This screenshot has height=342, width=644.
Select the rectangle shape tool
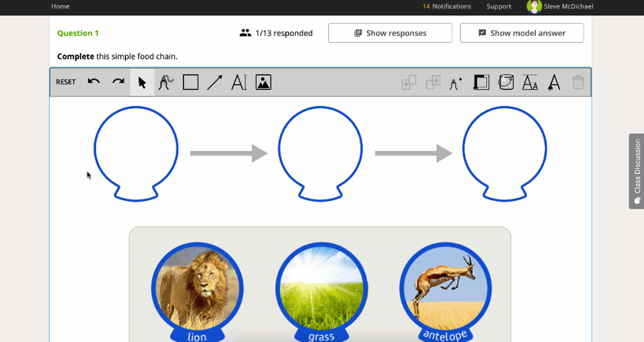tap(191, 83)
